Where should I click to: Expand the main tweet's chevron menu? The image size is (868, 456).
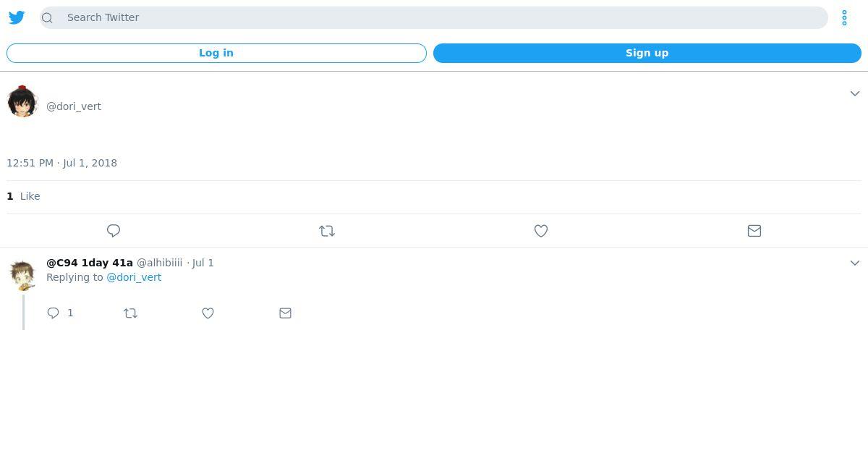(x=855, y=93)
